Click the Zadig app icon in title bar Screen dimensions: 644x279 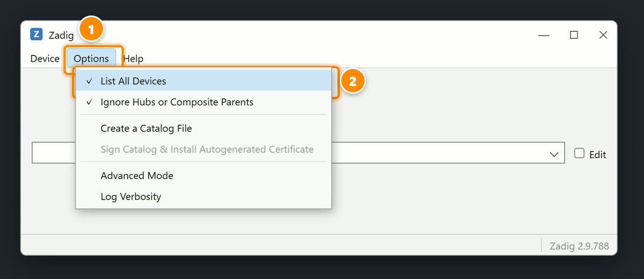click(x=36, y=34)
